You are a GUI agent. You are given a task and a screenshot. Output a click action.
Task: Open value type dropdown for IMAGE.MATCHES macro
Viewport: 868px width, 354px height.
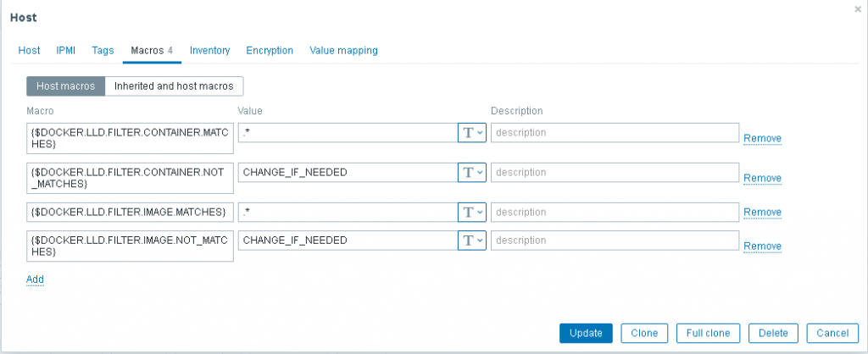tap(472, 212)
